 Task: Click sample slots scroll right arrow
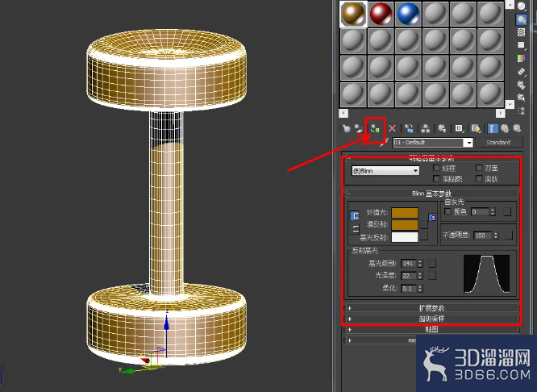(x=501, y=113)
